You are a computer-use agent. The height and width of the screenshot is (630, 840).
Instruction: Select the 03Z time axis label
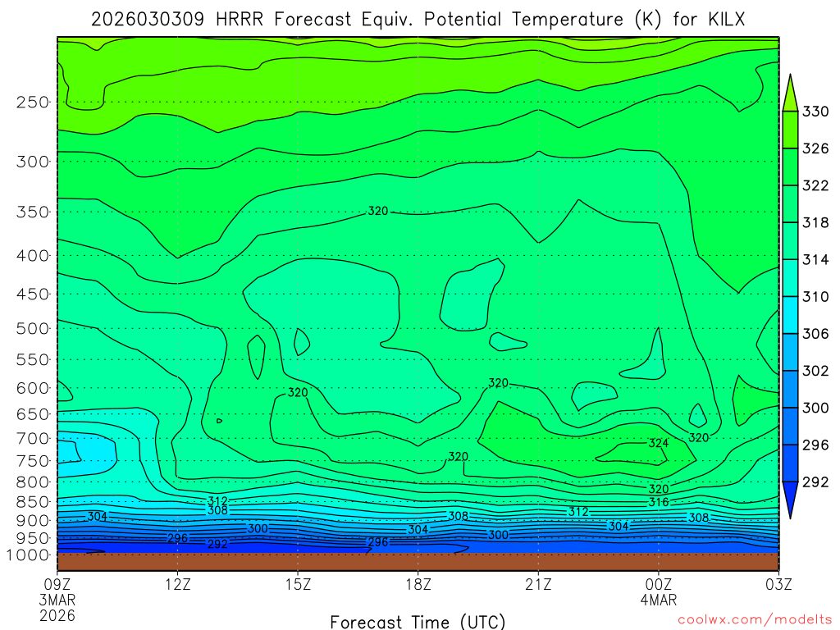click(778, 584)
